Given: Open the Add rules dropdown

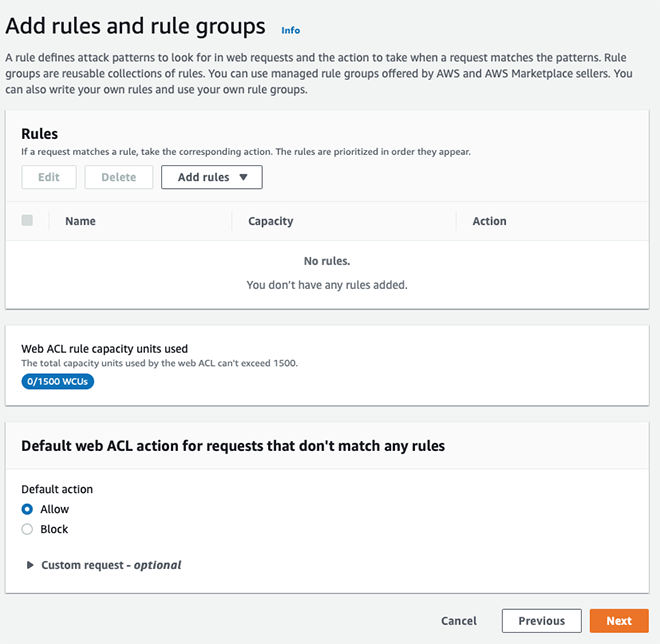Looking at the screenshot, I should pyautogui.click(x=212, y=177).
